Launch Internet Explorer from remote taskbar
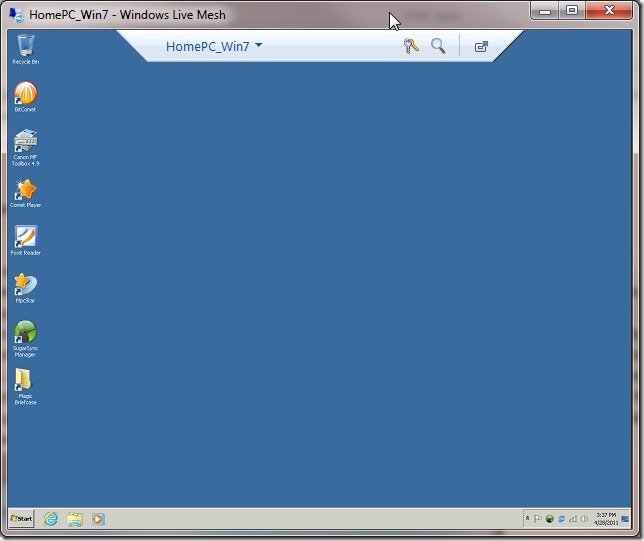The height and width of the screenshot is (541, 644). point(51,519)
